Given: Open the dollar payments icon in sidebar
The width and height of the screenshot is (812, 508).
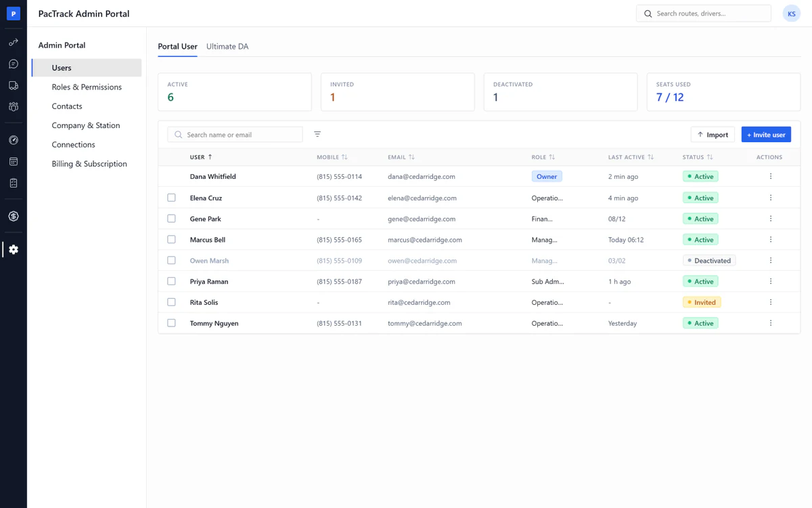Looking at the screenshot, I should pos(14,216).
